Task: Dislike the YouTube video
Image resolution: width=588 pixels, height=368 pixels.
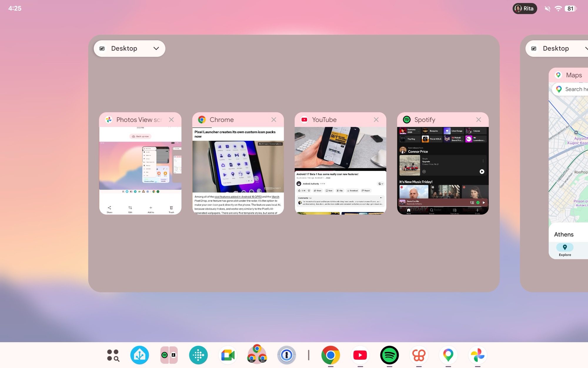Action: [309, 190]
